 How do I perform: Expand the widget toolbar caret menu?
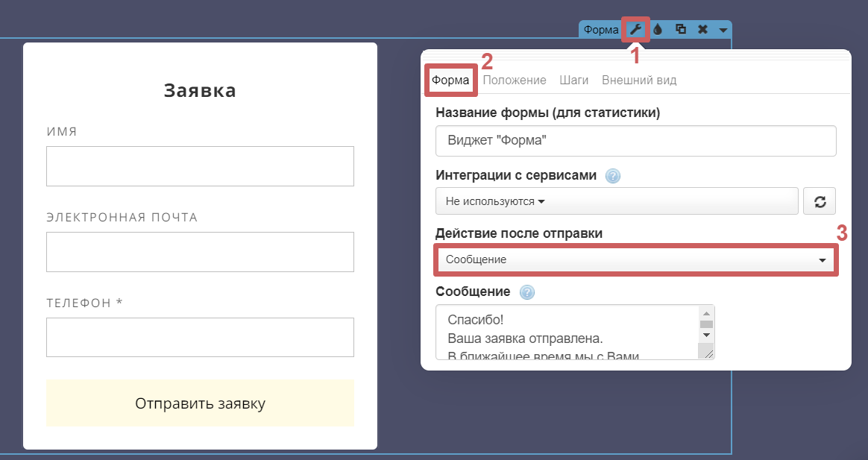[x=723, y=31]
